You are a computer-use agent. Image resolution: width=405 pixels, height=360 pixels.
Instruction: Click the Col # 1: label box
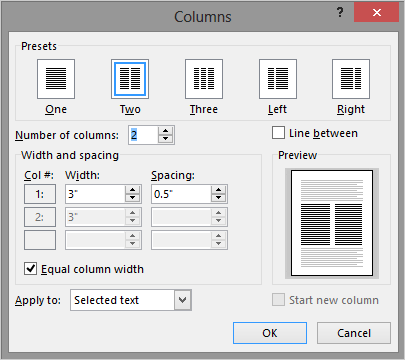tap(40, 194)
